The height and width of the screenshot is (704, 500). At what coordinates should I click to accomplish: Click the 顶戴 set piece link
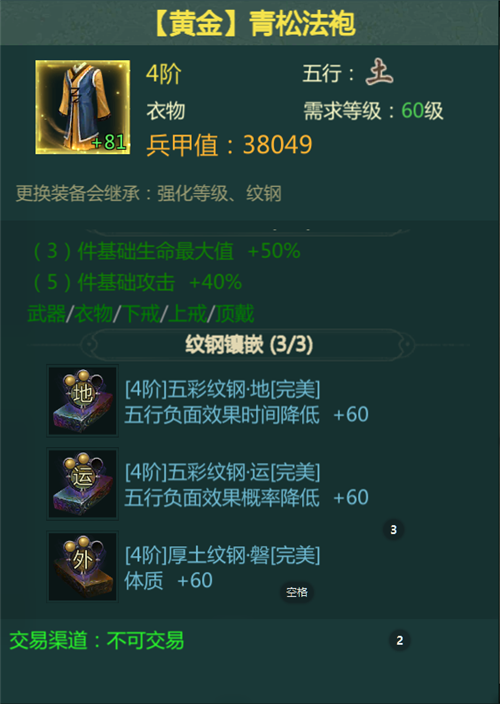point(235,313)
